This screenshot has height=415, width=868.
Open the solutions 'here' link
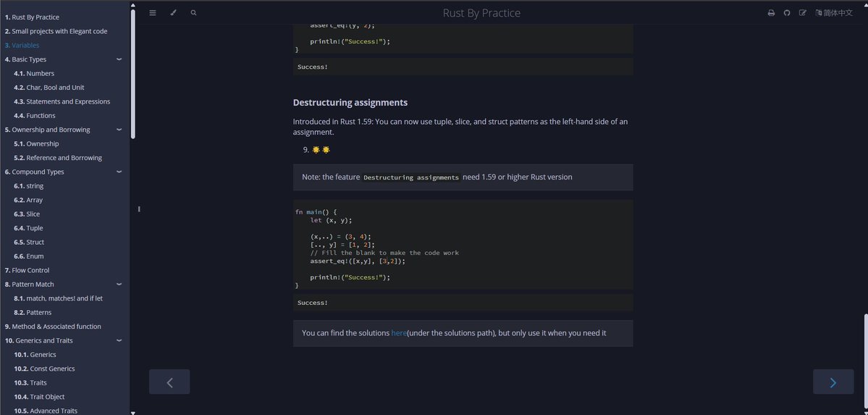coord(399,333)
